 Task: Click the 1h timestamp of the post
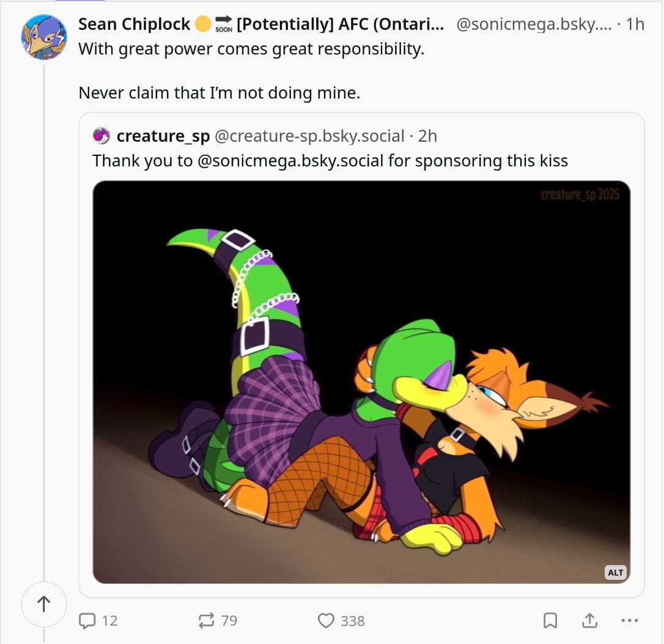click(635, 24)
